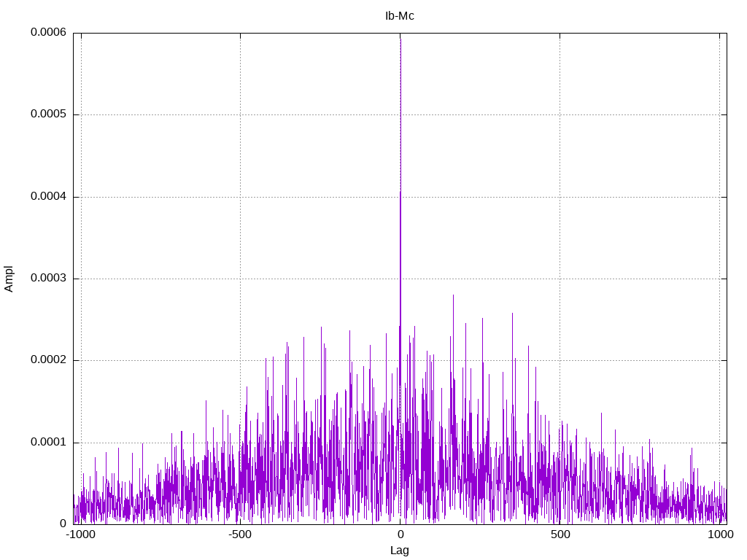Click the y-axis value 0.0003
This screenshot has height=560, width=747.
pyautogui.click(x=48, y=278)
